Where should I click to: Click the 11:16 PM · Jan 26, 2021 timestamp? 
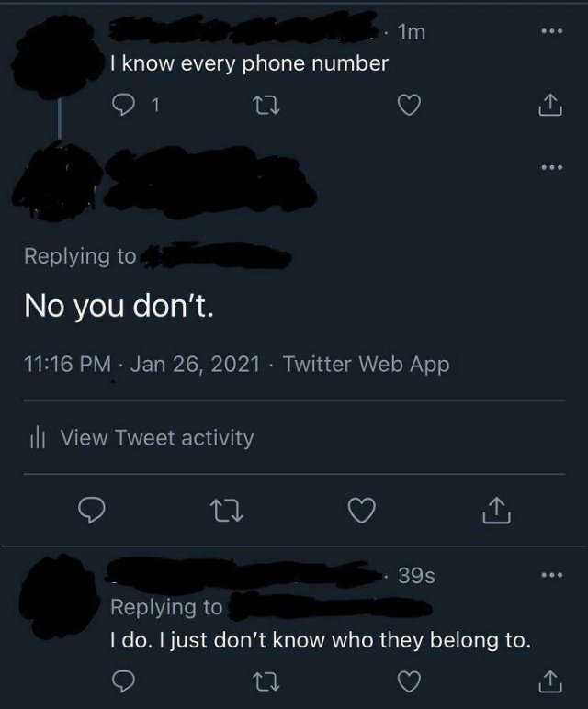[141, 365]
